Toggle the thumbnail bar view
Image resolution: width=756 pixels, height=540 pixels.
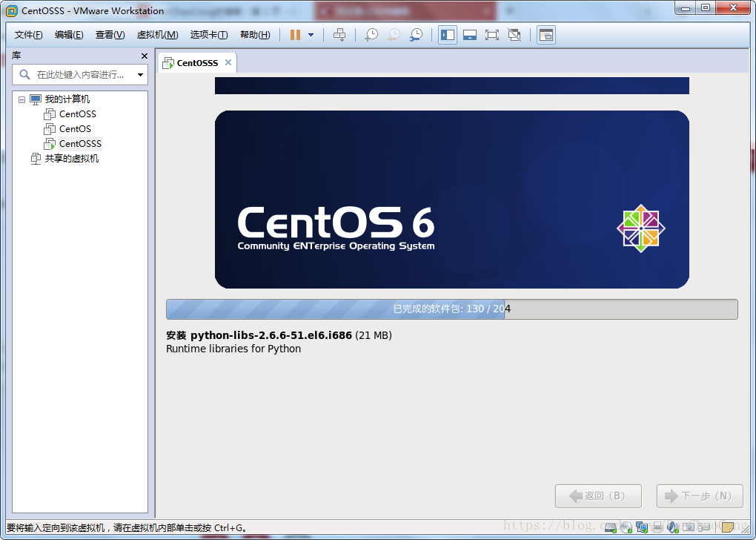pos(470,35)
